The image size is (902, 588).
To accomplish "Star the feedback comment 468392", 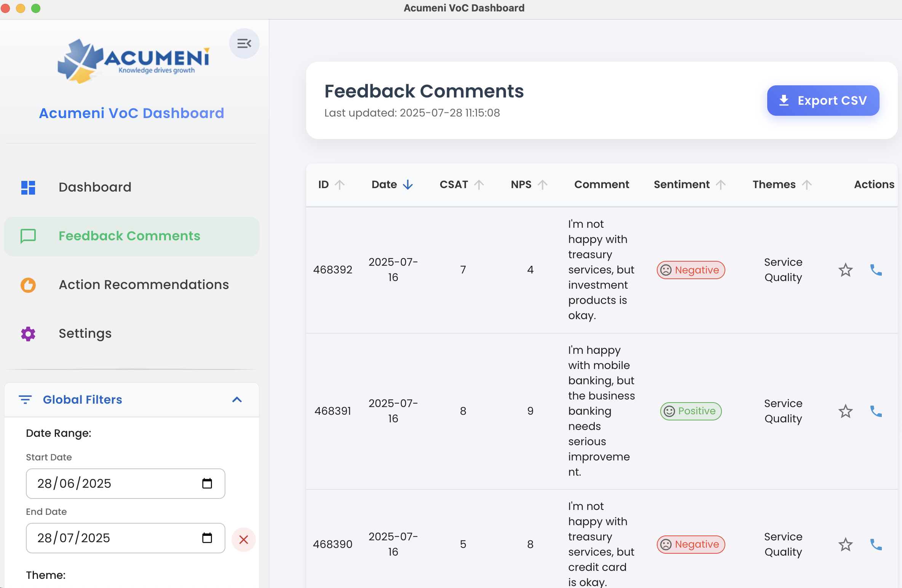I will pos(845,270).
